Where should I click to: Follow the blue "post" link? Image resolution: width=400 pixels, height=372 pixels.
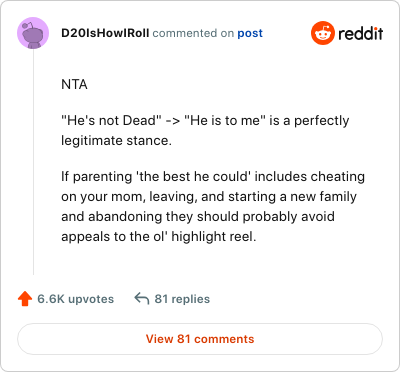tap(250, 33)
